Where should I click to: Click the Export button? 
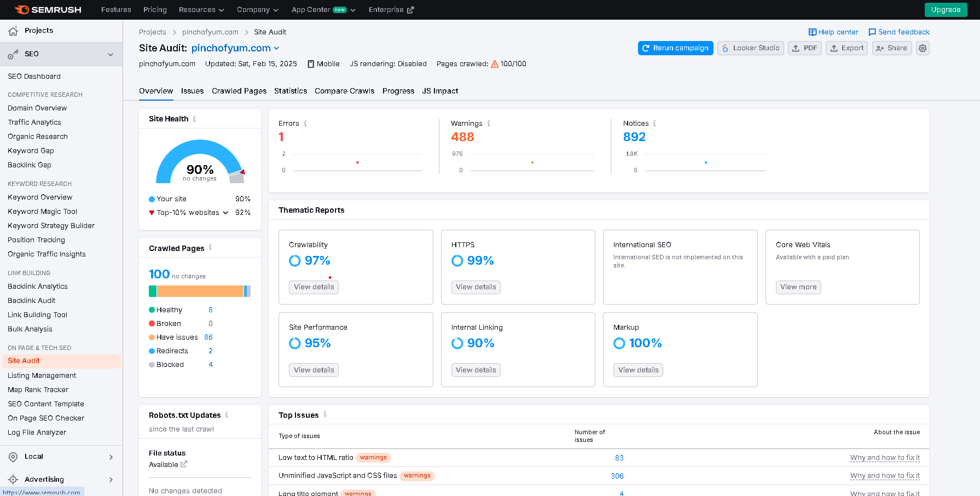[846, 48]
